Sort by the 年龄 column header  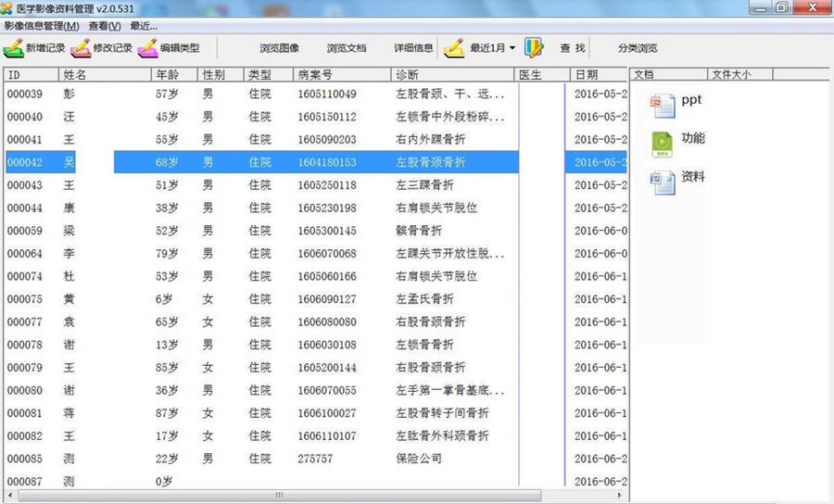pyautogui.click(x=175, y=75)
